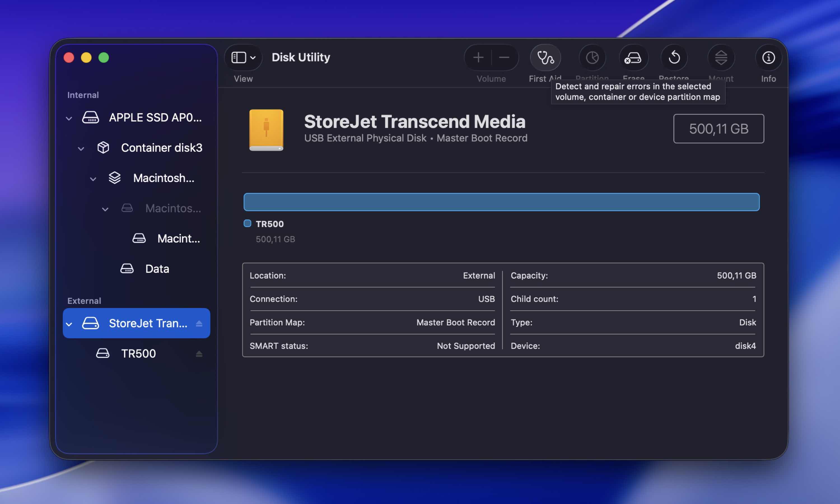Click the TR500 sidebar drive icon
This screenshot has height=504, width=840.
(102, 353)
